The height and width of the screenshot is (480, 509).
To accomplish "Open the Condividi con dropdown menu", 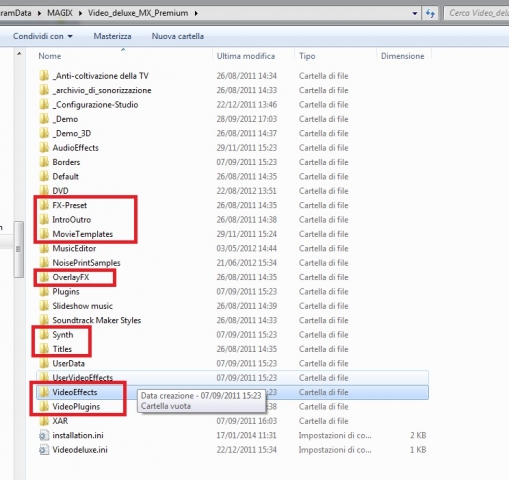I will point(43,36).
